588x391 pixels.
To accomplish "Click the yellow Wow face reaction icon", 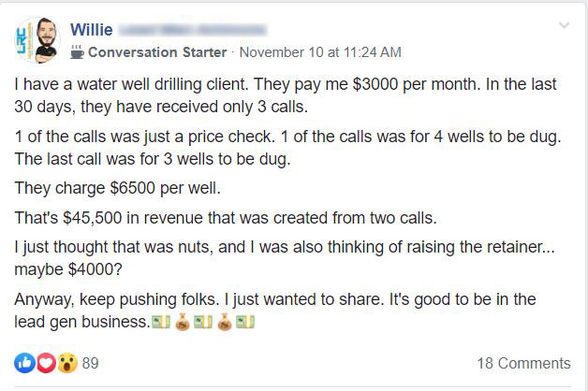I will tap(67, 363).
